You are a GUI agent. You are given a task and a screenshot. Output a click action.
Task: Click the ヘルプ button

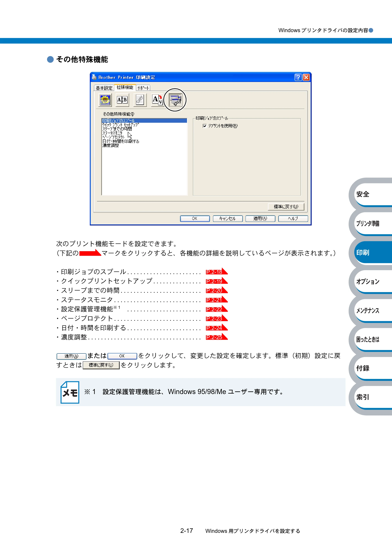point(293,219)
